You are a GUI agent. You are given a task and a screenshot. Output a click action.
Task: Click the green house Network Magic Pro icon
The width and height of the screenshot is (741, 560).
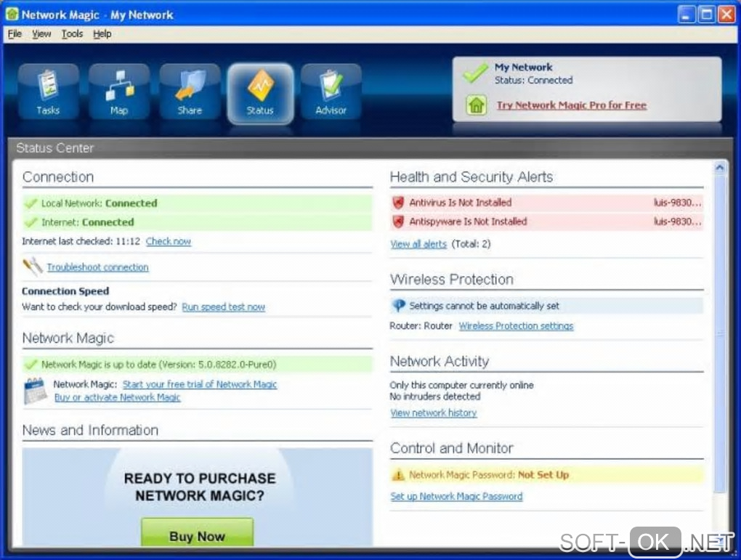[x=477, y=105]
